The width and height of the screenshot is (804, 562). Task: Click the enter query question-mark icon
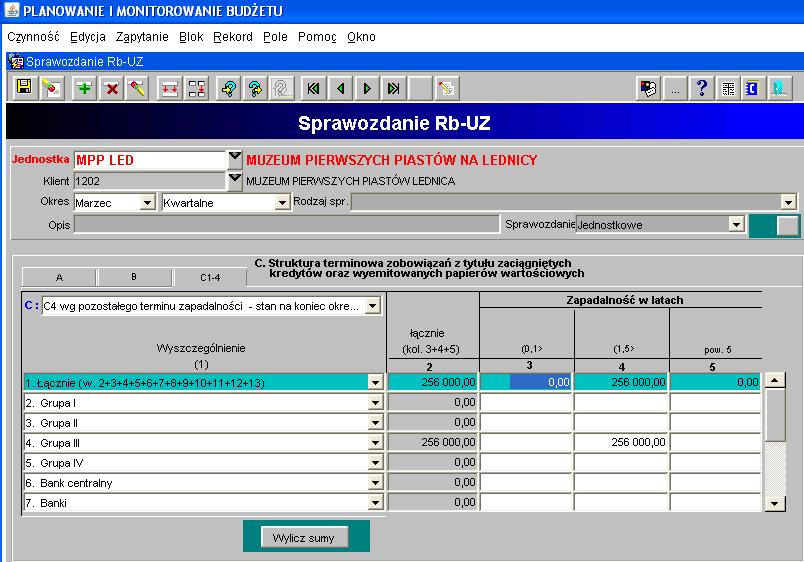click(x=229, y=88)
